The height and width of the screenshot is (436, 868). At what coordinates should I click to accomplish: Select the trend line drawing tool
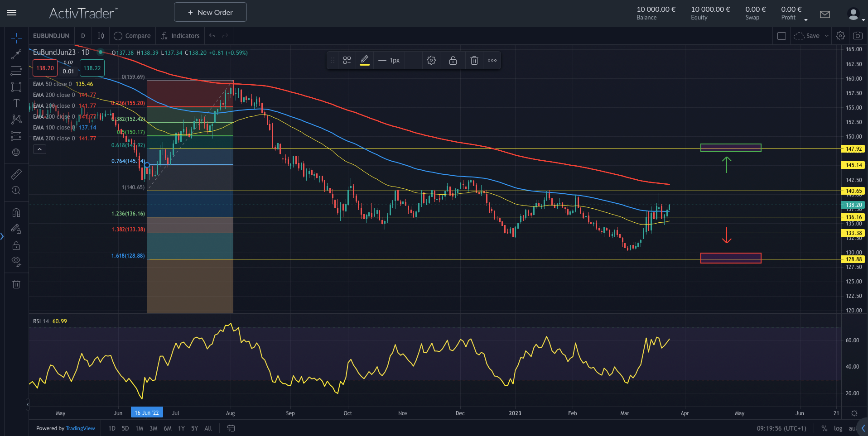tap(16, 54)
